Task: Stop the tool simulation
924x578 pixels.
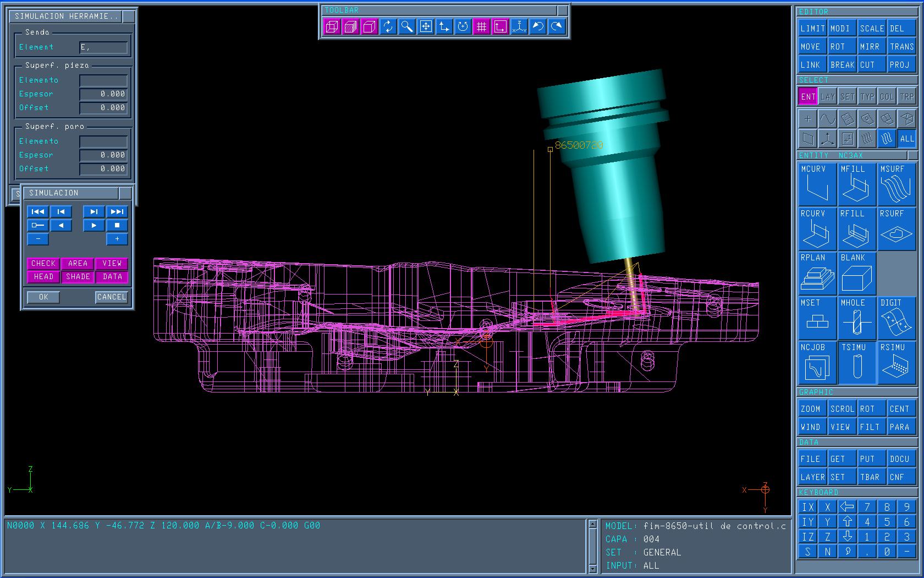Action: click(x=117, y=225)
